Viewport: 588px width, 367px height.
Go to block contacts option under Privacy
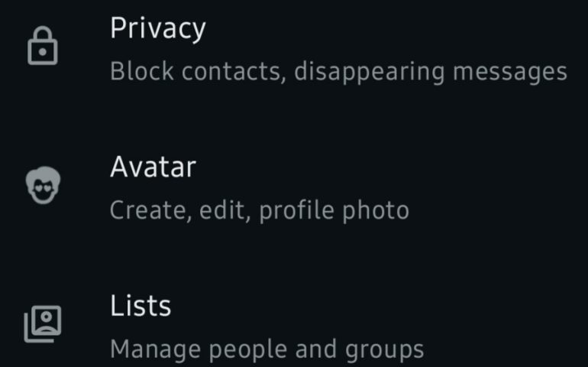coord(199,71)
